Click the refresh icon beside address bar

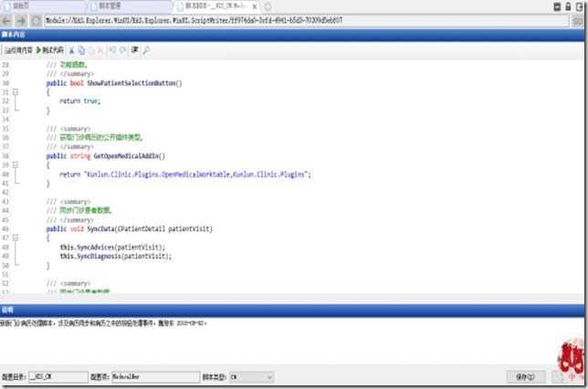(x=36, y=21)
